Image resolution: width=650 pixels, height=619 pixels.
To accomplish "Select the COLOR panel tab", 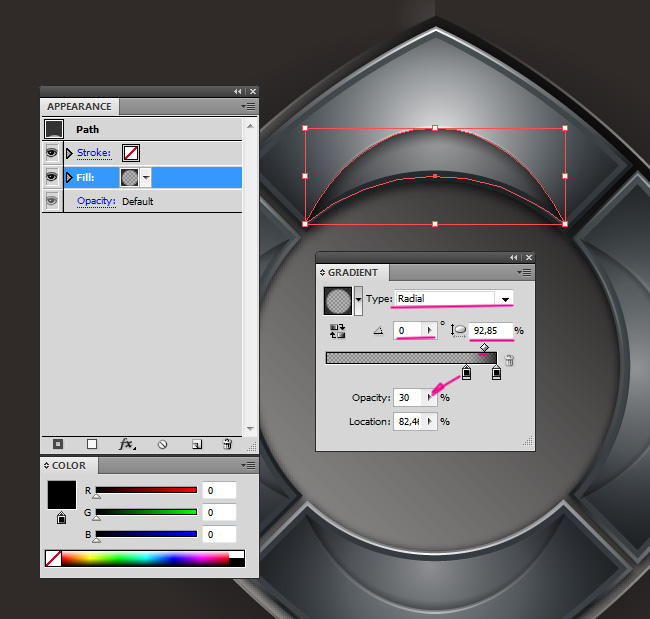I will (x=69, y=466).
